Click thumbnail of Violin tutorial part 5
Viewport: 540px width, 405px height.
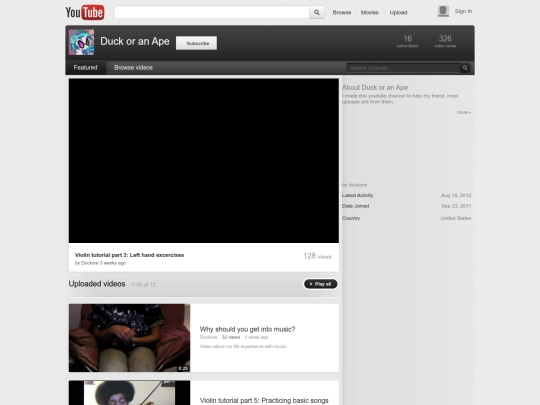pyautogui.click(x=129, y=393)
